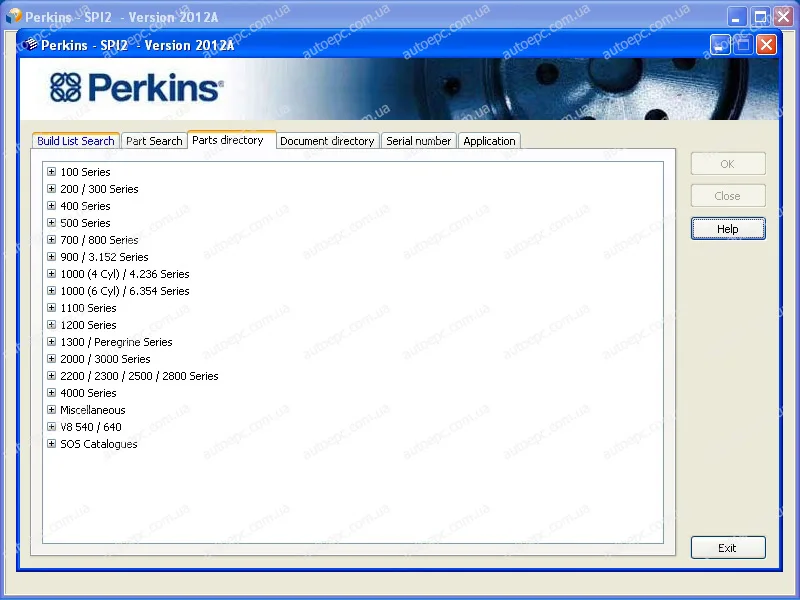The image size is (800, 600).
Task: Expand the Miscellaneous plus box
Action: 52,410
